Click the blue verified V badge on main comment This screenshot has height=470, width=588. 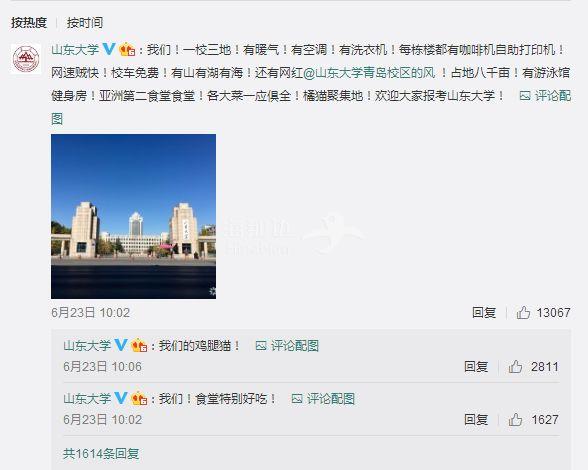pyautogui.click(x=109, y=49)
